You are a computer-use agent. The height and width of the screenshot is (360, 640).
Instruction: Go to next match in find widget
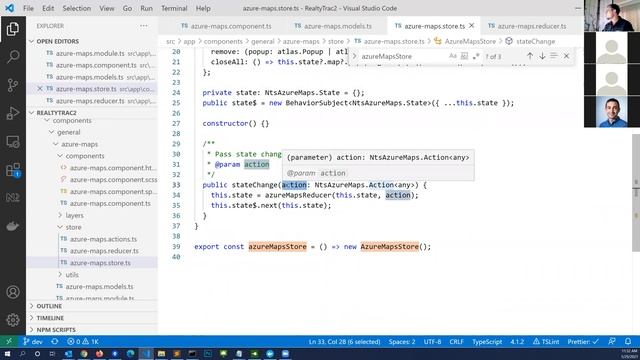(x=542, y=56)
